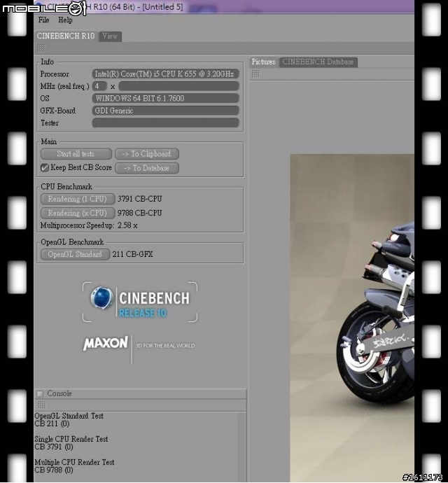The width and height of the screenshot is (448, 483).
Task: Click the Multiprocessor Speedup 2.58 x text
Action: (89, 225)
